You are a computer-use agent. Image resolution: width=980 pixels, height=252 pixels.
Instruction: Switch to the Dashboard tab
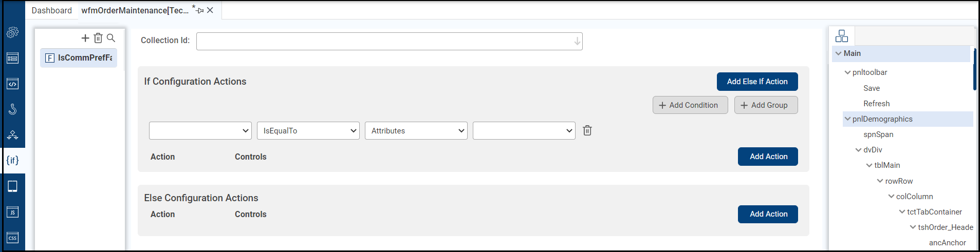pyautogui.click(x=52, y=10)
